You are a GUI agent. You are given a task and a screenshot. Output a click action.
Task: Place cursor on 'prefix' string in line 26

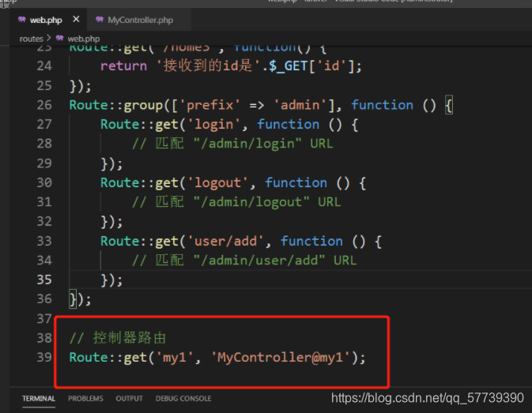point(210,105)
